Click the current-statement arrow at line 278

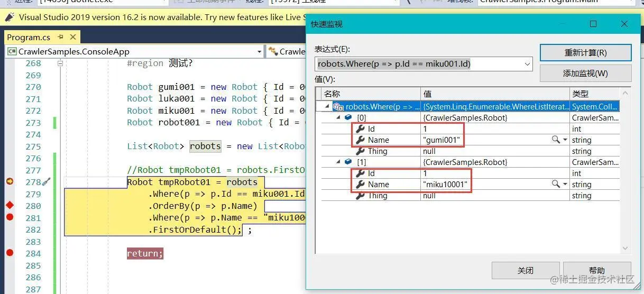tap(10, 181)
